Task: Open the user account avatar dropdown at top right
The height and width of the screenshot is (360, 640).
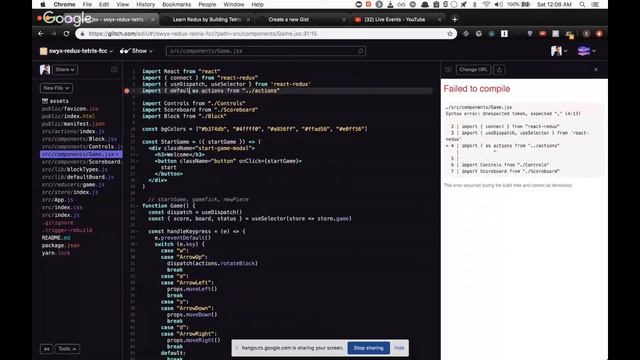Action: [x=559, y=51]
